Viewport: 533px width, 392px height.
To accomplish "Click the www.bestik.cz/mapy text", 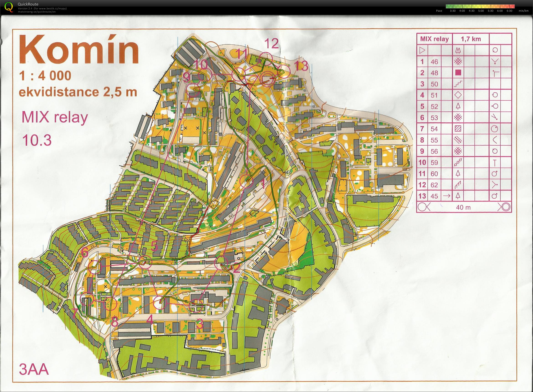I will coord(52,9).
